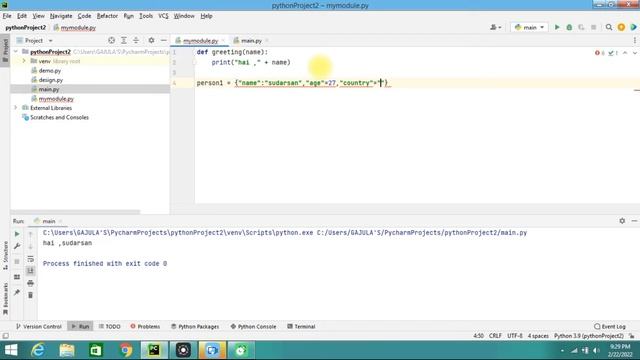Open the main run configuration dropdown

[529, 27]
